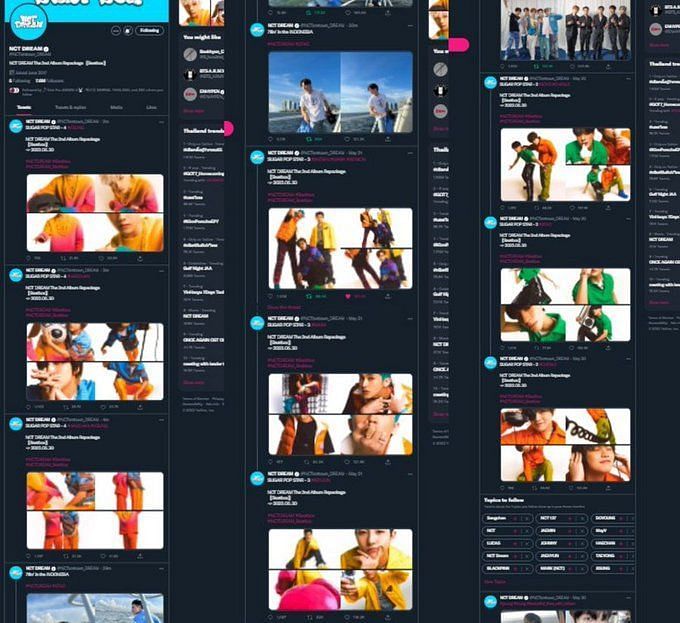Share the green-hair photo tweet
The image size is (680, 623).
pyautogui.click(x=387, y=462)
